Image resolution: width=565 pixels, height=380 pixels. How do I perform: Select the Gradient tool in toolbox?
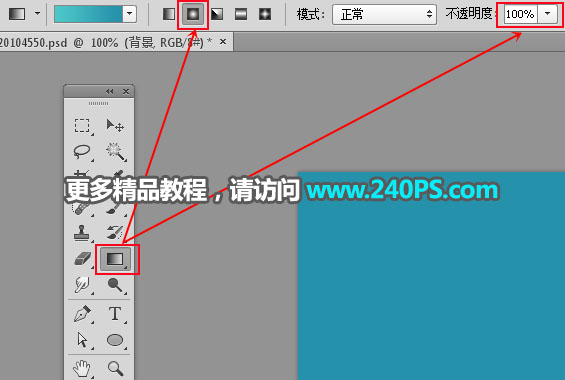tap(115, 259)
